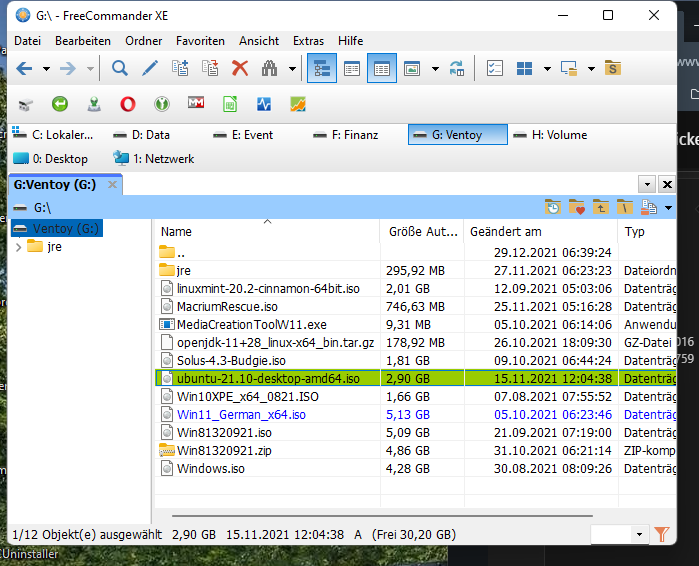
Task: Click the green globe round icon
Action: point(162,104)
